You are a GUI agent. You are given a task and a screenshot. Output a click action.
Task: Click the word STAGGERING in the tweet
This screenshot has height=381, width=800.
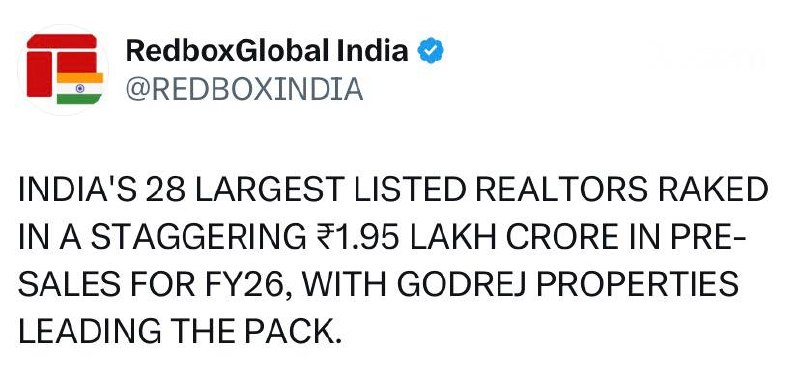tap(197, 237)
